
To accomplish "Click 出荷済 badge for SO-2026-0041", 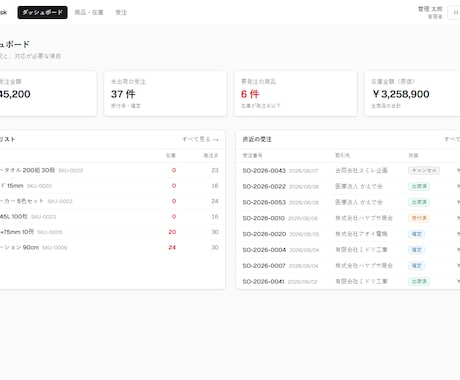I will click(x=419, y=282).
